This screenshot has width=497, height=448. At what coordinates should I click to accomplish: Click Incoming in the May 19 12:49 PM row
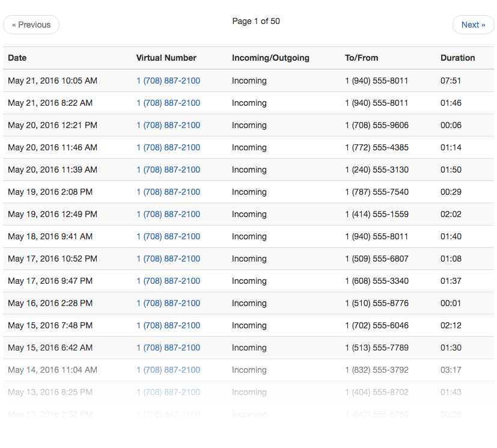(x=249, y=214)
